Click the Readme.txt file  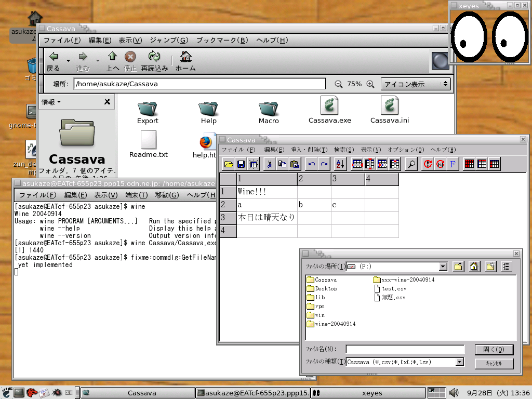coord(148,144)
